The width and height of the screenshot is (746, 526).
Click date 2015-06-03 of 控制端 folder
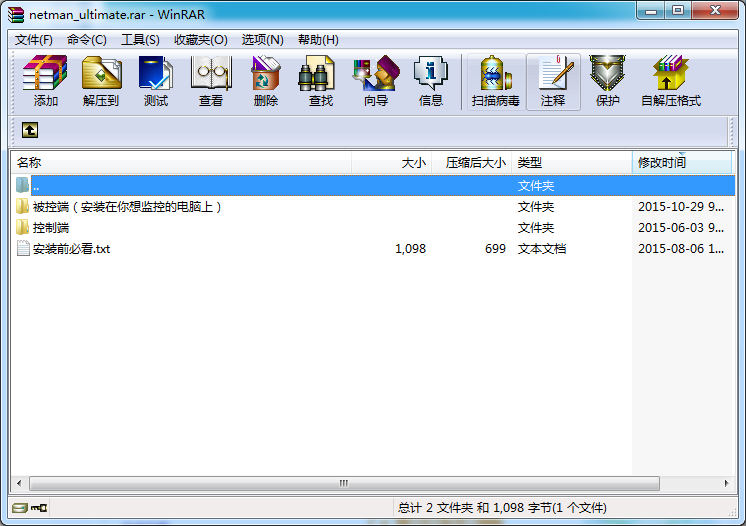(681, 228)
